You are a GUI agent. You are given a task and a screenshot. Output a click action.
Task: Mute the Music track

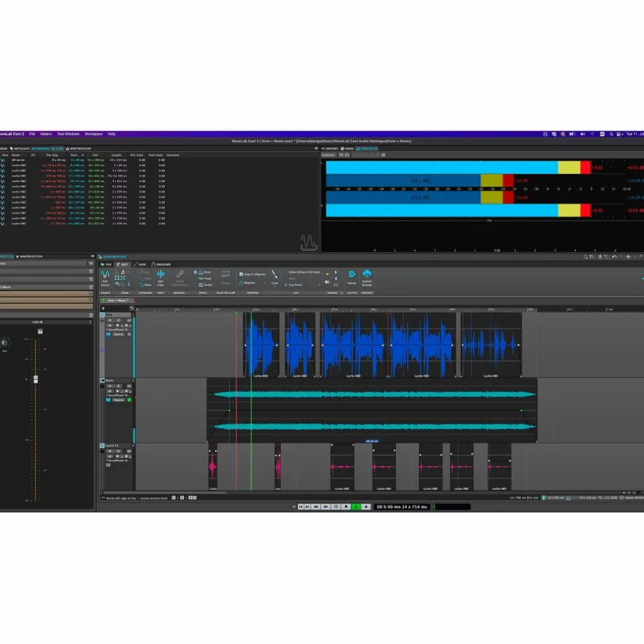coord(110,385)
